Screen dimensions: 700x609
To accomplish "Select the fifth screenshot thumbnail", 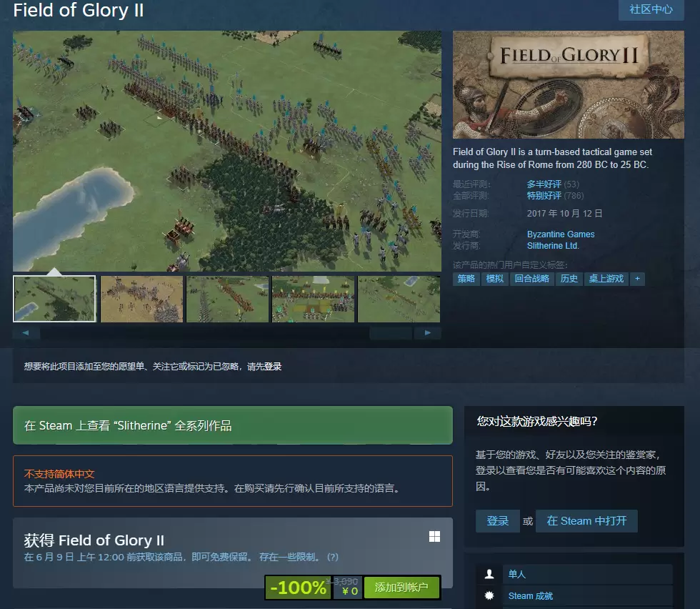I will point(399,299).
